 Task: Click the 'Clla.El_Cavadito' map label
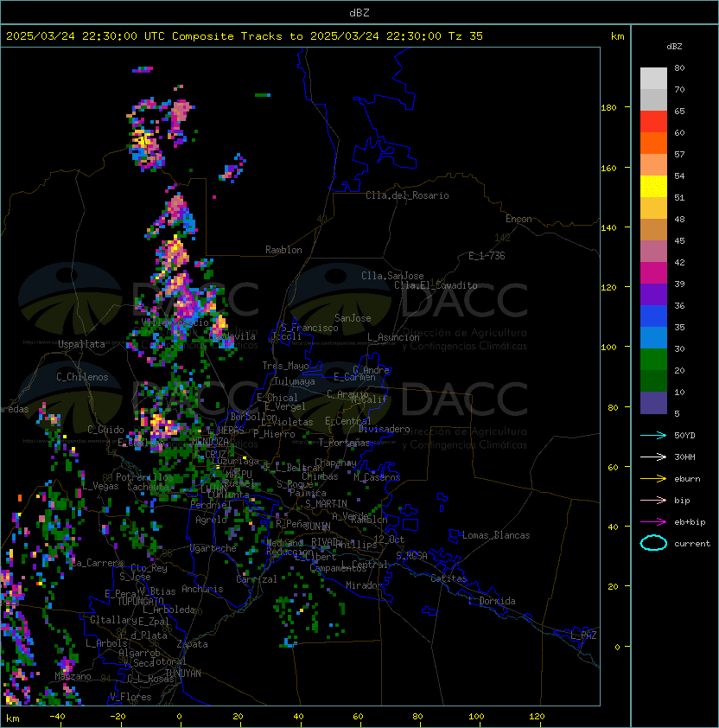(436, 285)
